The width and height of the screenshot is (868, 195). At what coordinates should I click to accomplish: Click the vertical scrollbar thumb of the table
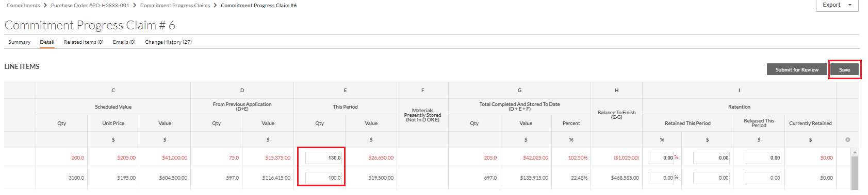point(855,173)
